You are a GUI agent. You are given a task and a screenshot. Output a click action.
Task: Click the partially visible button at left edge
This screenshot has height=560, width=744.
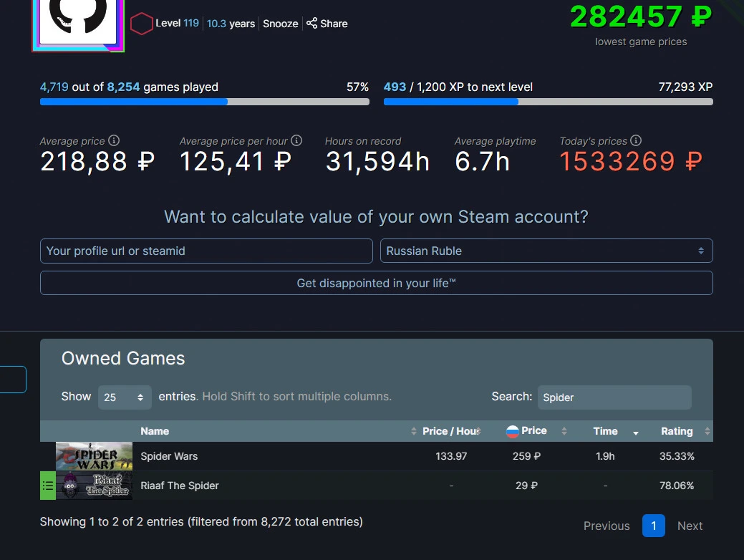[x=13, y=380]
